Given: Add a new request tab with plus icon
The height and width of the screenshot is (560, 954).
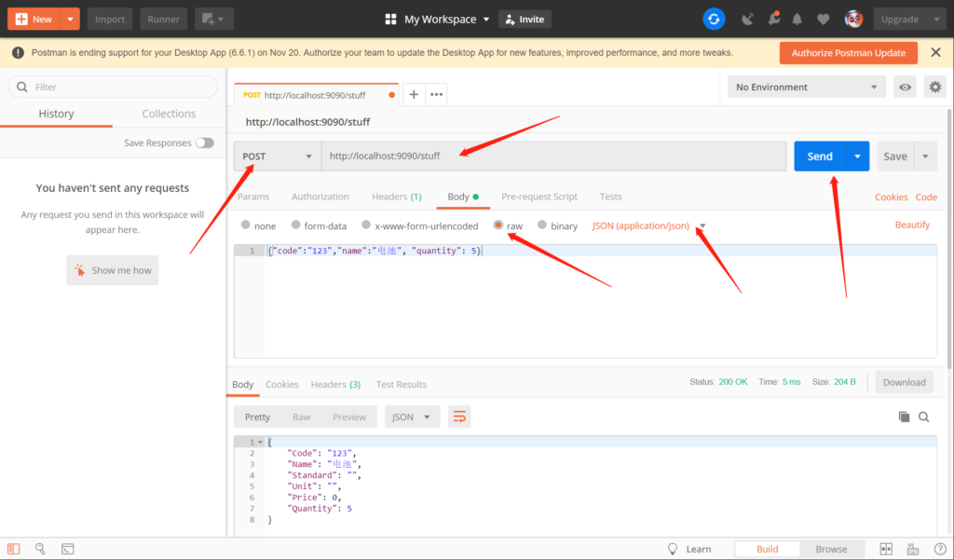Looking at the screenshot, I should 414,94.
